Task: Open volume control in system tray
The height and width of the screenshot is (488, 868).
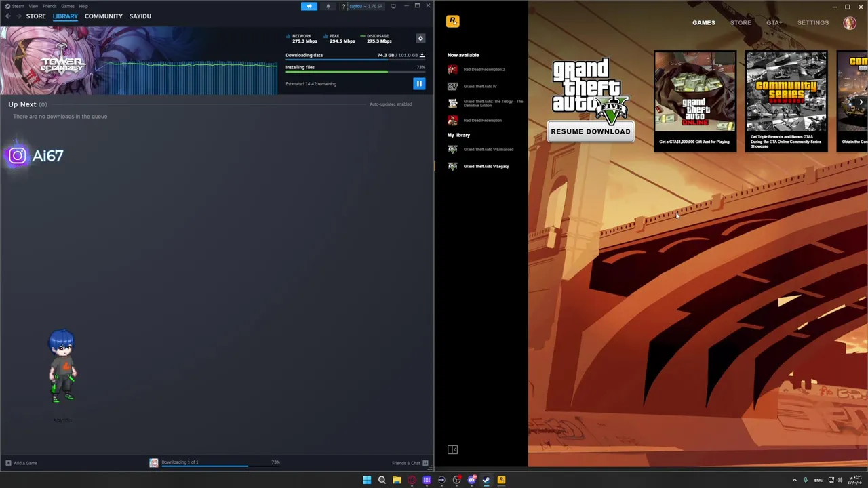Action: (840, 480)
